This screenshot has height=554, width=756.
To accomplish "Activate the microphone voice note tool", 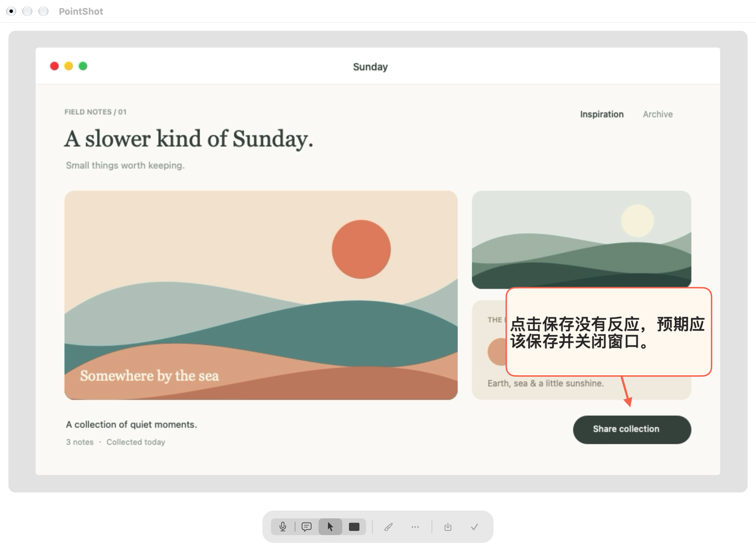I will coord(283,527).
